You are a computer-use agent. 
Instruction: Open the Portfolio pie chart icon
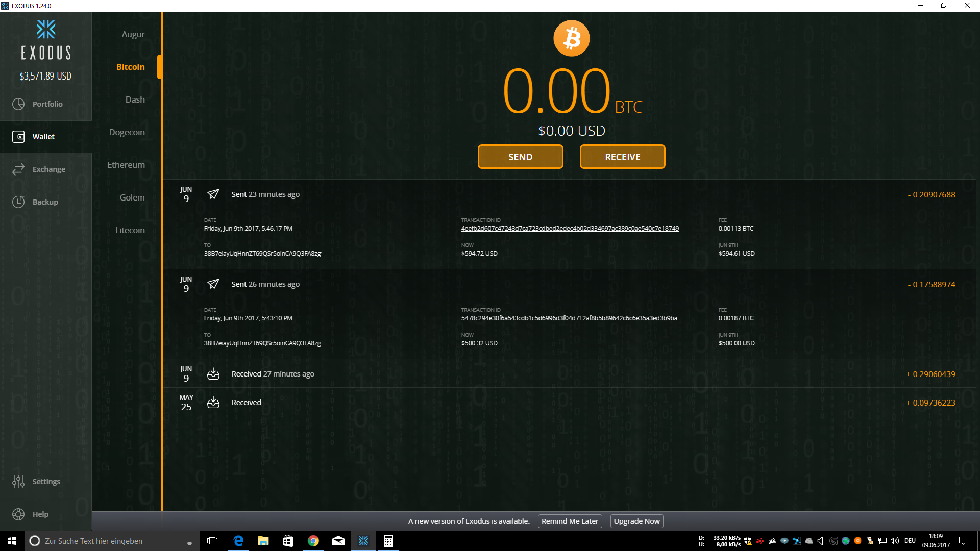[x=18, y=104]
